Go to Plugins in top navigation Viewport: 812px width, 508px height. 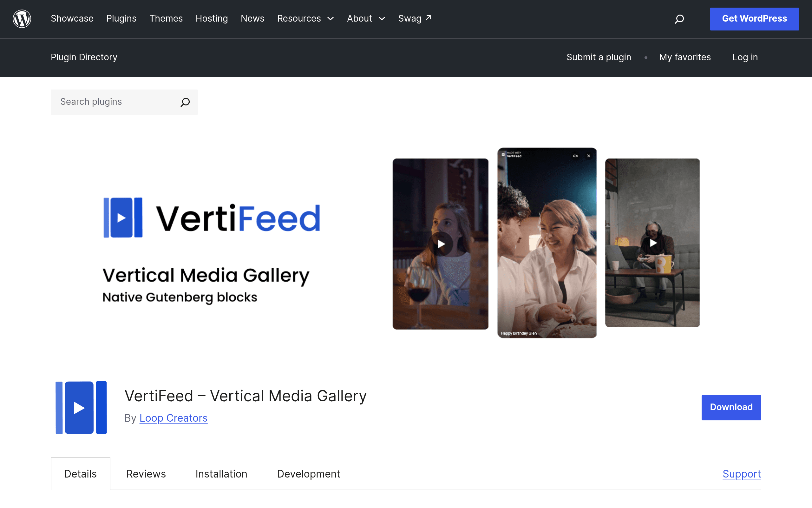121,18
